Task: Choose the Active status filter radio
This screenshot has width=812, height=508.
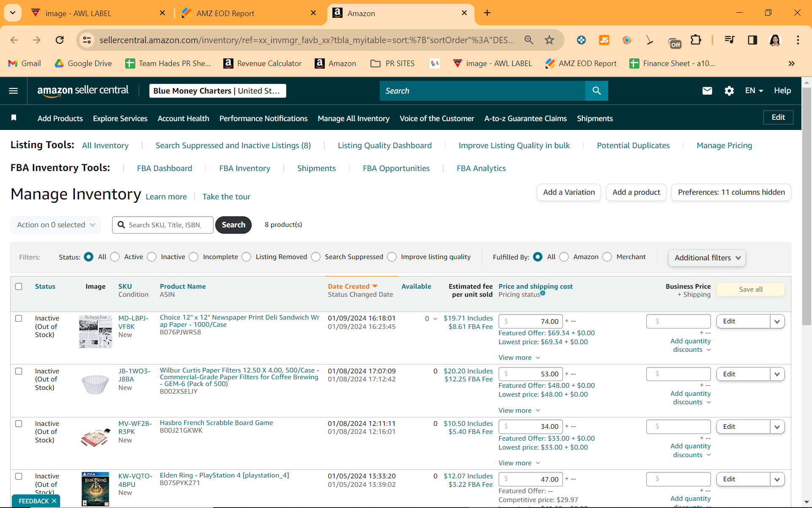Action: [x=115, y=257]
